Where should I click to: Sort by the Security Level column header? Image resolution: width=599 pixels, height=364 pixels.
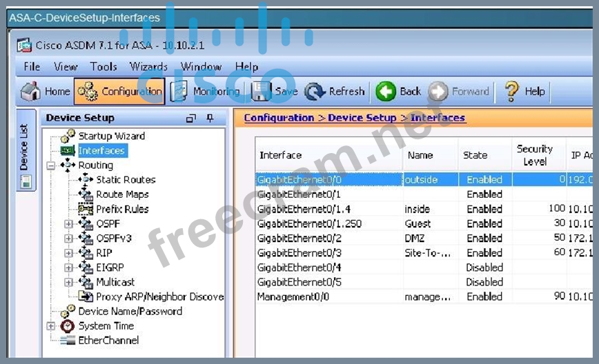535,155
